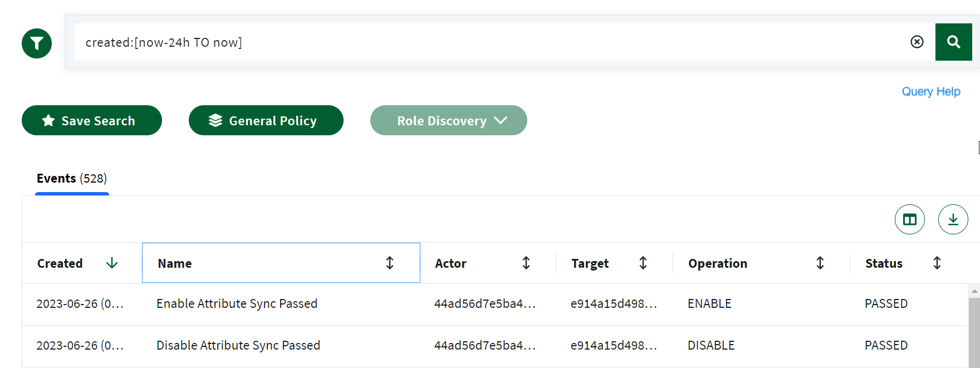Click the green filter funnel icon
The width and height of the screenshot is (980, 368).
(37, 43)
